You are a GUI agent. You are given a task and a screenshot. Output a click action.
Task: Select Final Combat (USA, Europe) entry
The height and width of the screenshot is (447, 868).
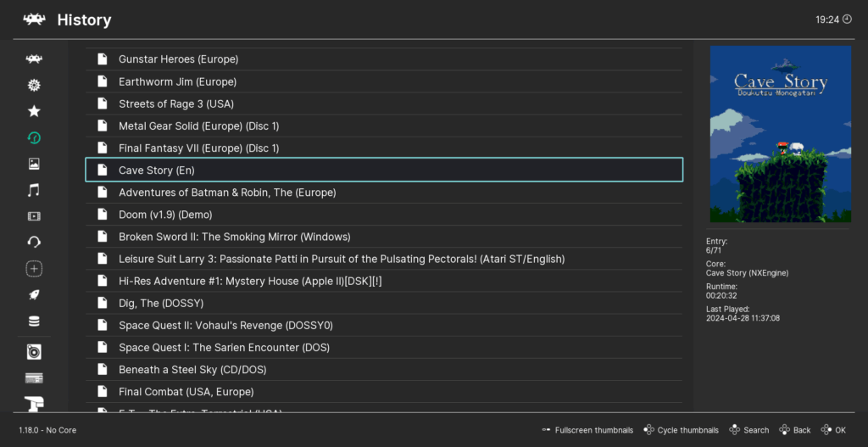384,392
